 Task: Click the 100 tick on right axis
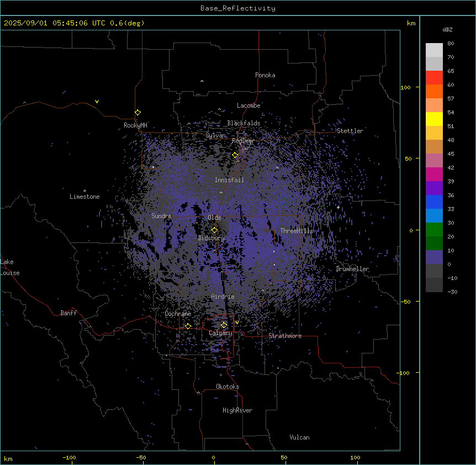pos(405,87)
